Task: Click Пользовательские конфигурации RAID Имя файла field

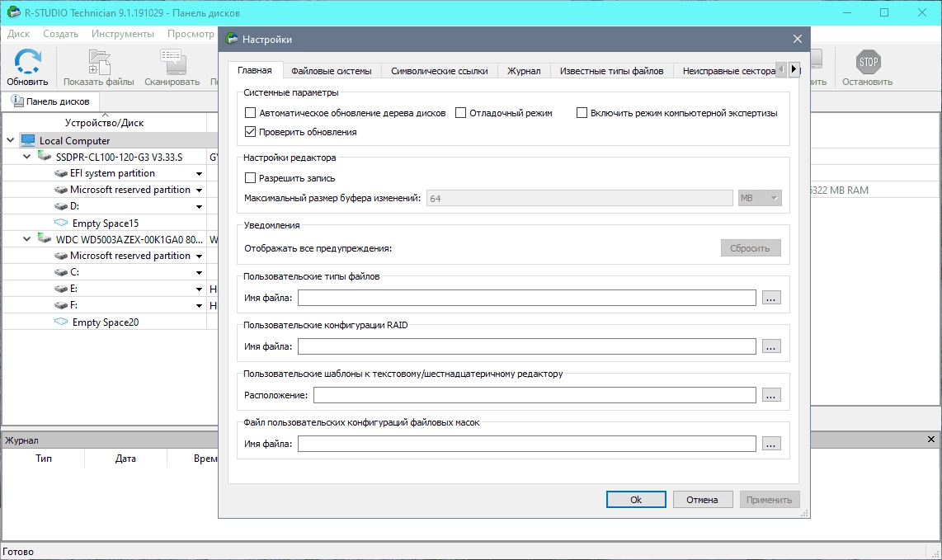Action: pos(527,346)
